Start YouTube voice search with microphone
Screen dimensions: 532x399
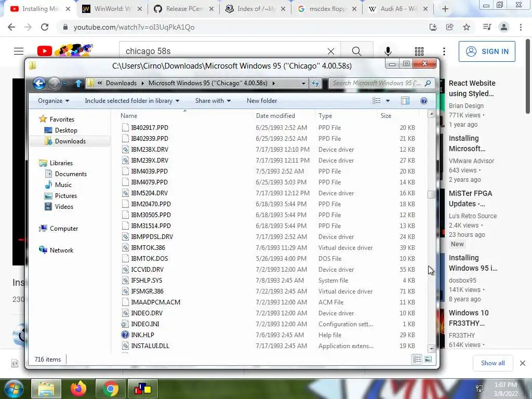[388, 51]
